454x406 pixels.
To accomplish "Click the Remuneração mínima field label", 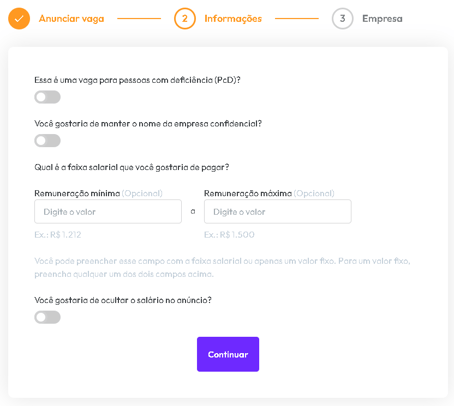I will pos(77,193).
